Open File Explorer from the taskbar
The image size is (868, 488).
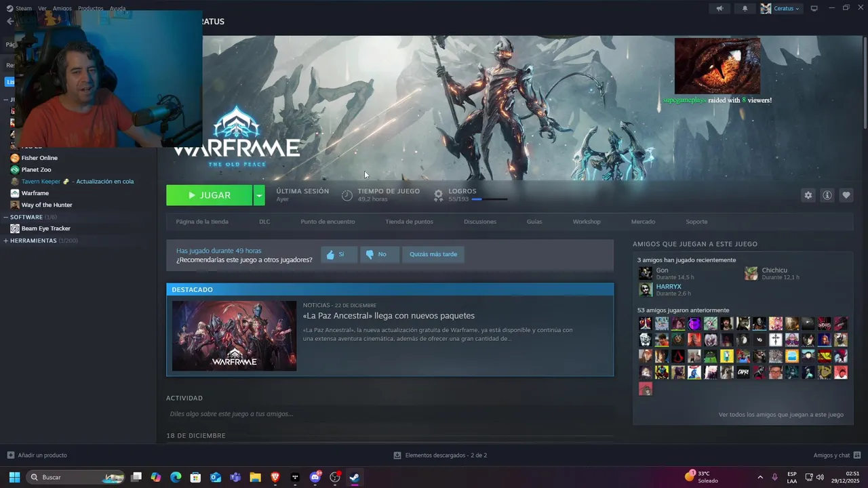pyautogui.click(x=255, y=477)
